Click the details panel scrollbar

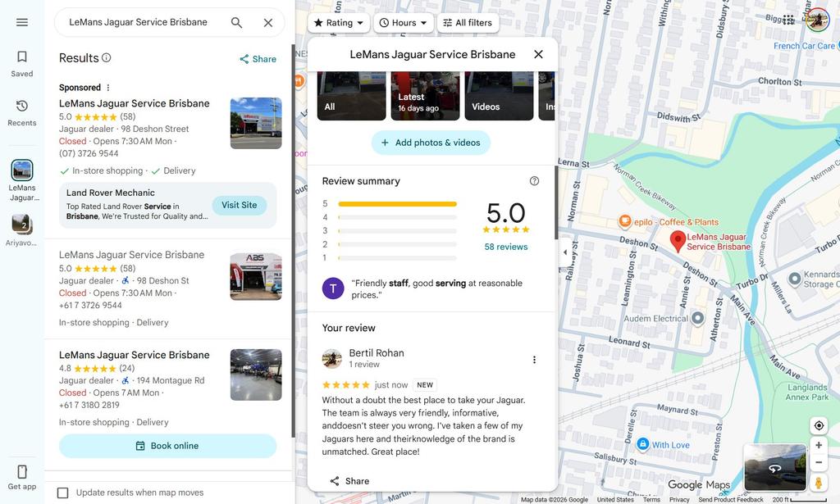click(x=556, y=202)
